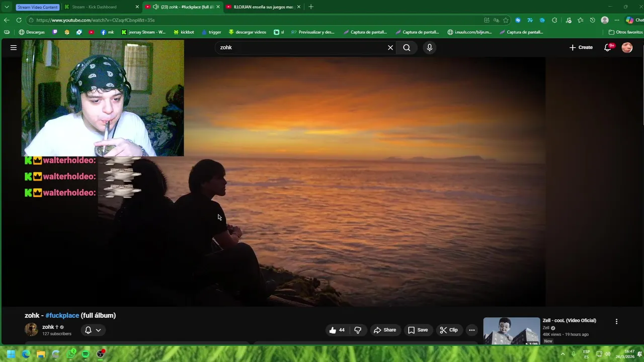Open the Windows Start button
Screen dimensions: 644x362
(x=11, y=354)
